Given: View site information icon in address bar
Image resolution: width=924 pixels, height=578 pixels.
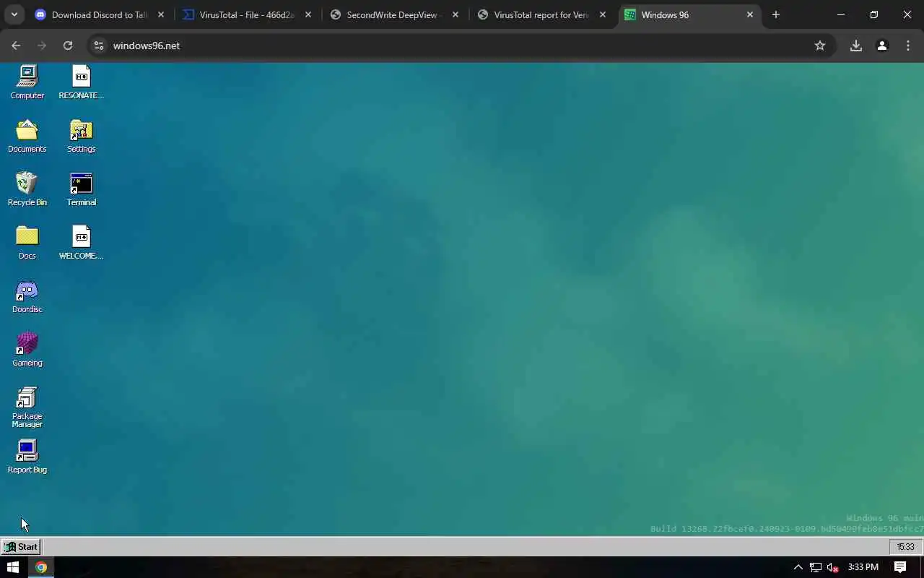Looking at the screenshot, I should [99, 46].
